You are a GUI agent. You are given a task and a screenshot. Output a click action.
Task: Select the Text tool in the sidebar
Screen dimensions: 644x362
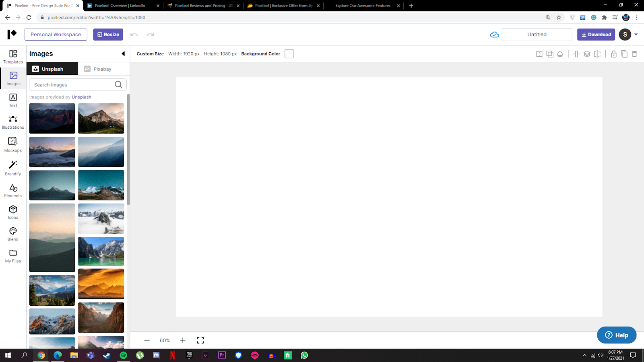13,100
